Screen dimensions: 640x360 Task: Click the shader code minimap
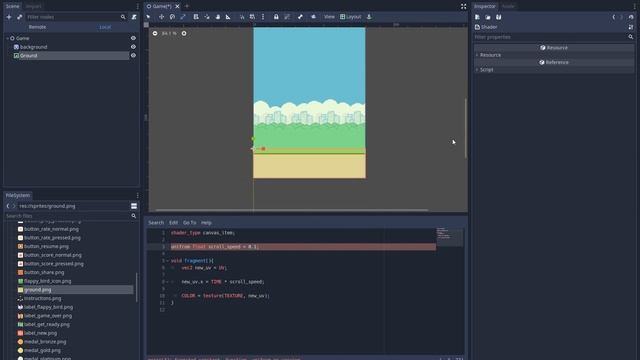pos(450,237)
